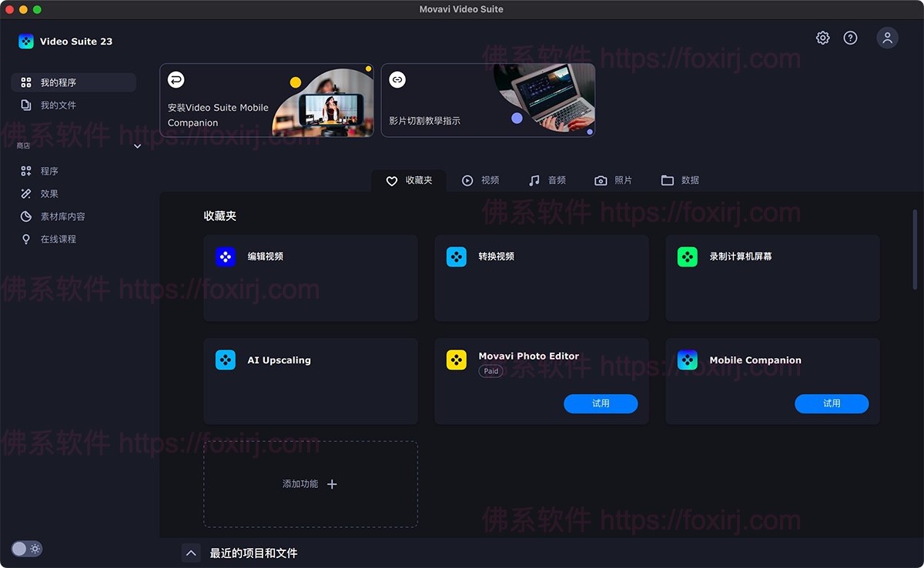Screen dimensions: 924x568
Task: Click the 添加功能 add feature button
Action: 310,484
